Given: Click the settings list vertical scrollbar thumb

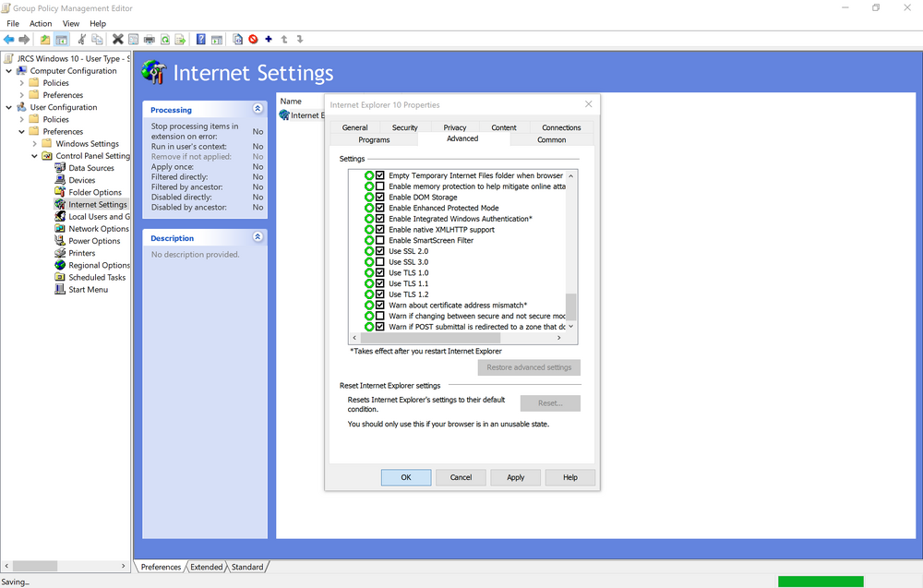Looking at the screenshot, I should click(x=570, y=306).
